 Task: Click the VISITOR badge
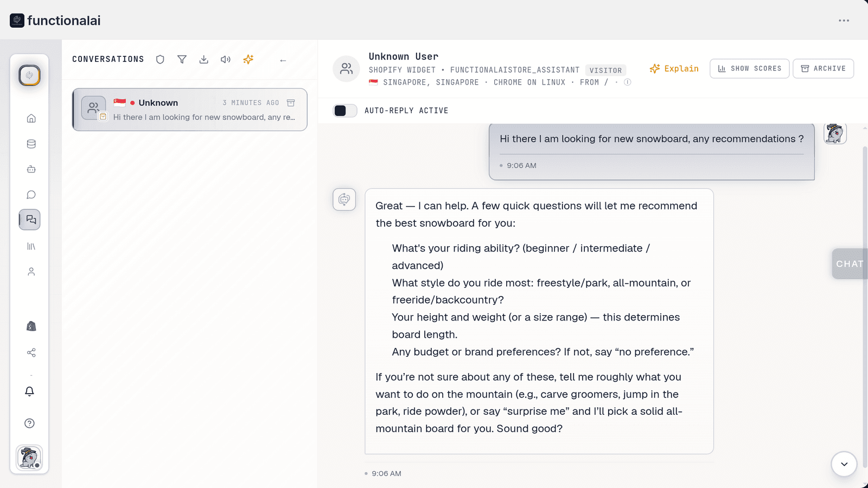point(605,70)
